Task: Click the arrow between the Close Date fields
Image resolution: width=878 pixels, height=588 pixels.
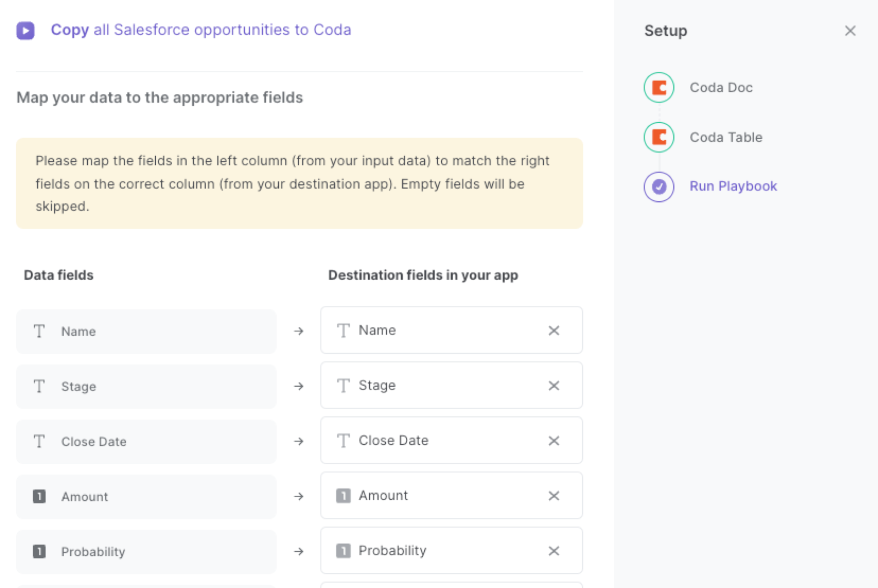Action: [x=299, y=441]
